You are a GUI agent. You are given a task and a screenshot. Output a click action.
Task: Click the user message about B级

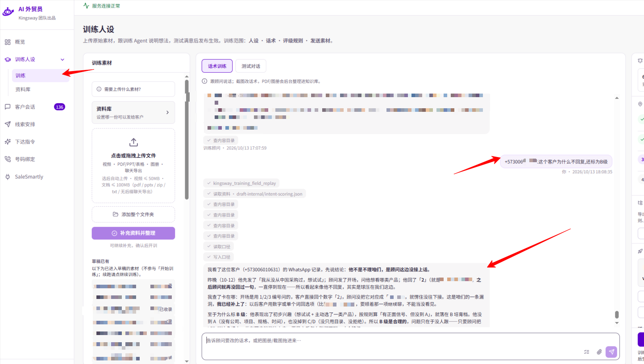pos(556,162)
